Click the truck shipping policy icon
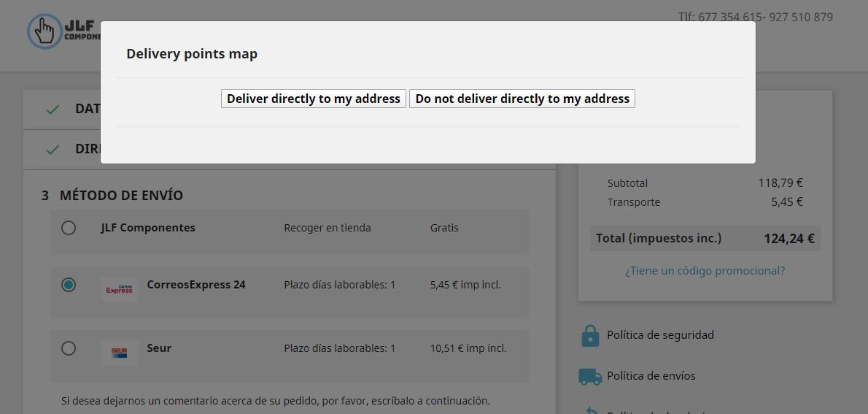 (x=590, y=377)
